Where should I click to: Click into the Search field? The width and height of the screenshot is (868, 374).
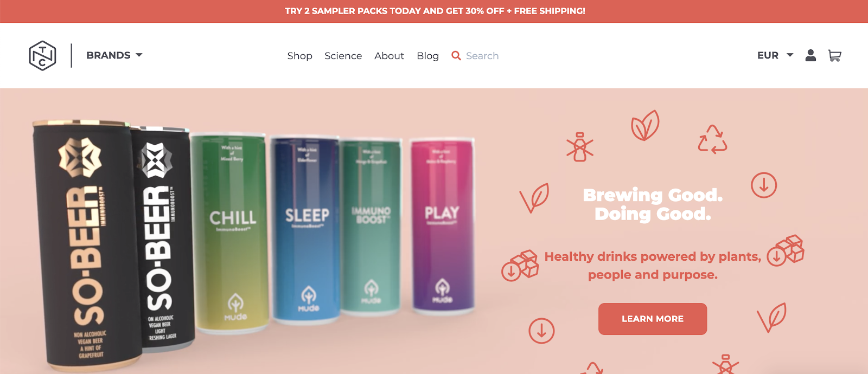point(482,56)
